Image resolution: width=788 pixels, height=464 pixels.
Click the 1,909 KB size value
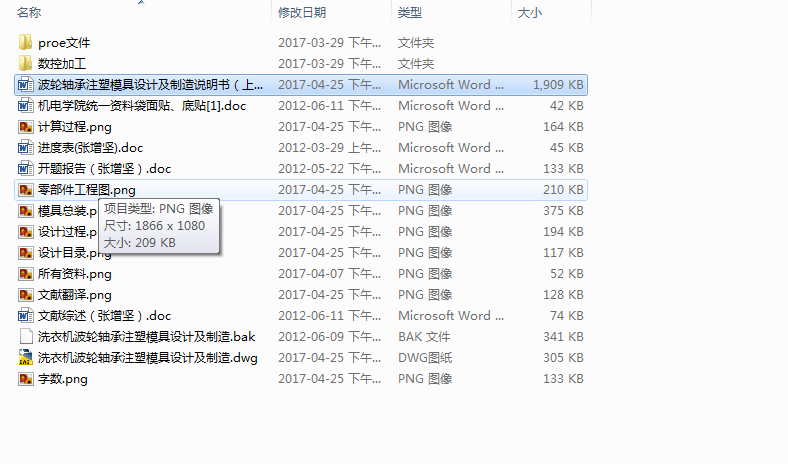558,84
